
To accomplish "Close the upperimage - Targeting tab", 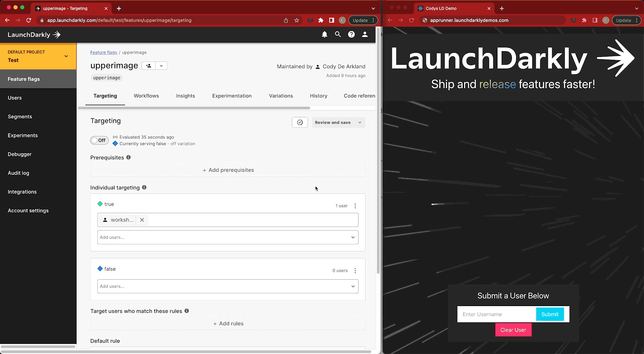I will (106, 8).
